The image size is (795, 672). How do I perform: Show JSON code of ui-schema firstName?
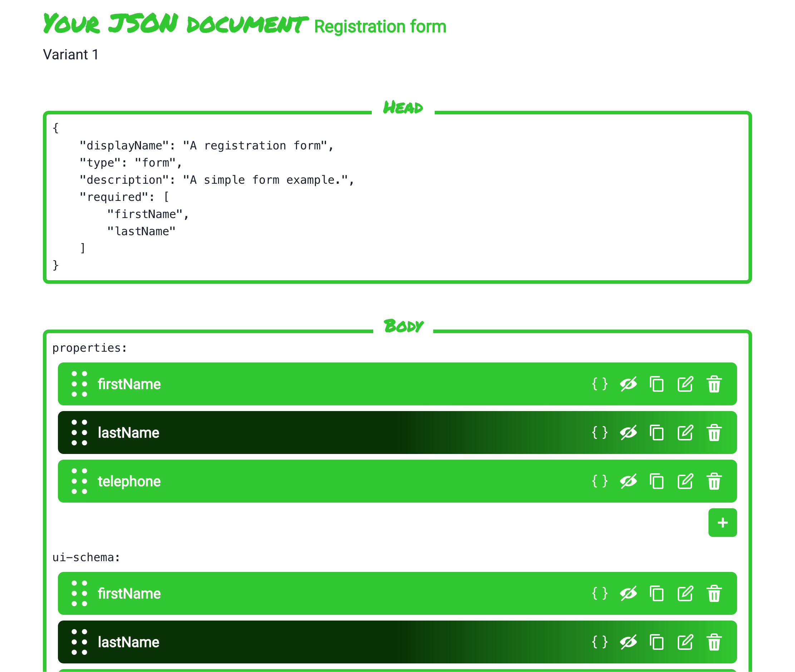tap(599, 593)
